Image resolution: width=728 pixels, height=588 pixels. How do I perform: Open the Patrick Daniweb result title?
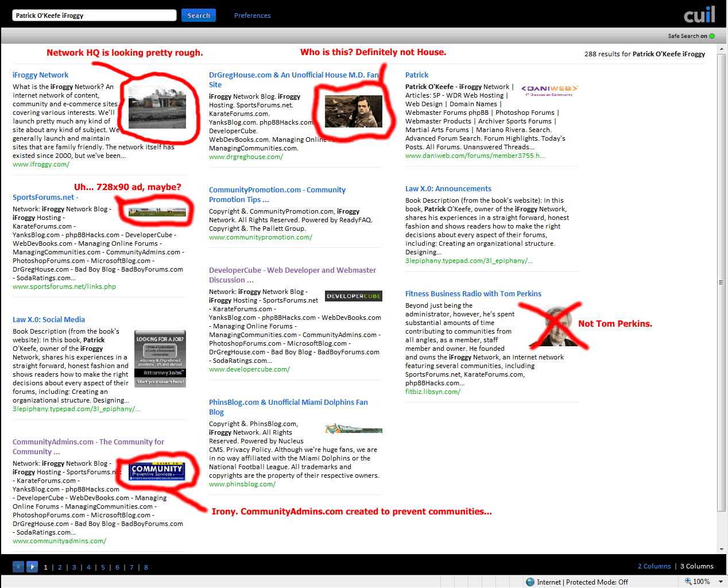(417, 75)
